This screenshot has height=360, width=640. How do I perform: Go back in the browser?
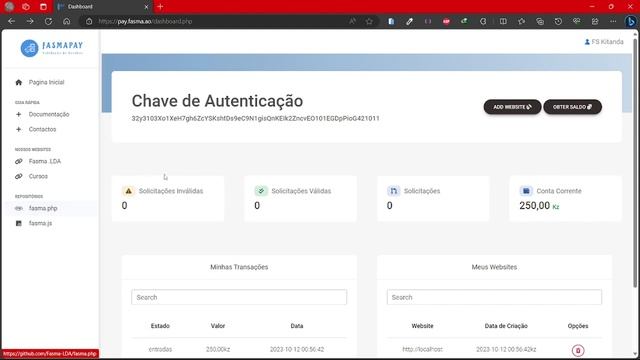click(11, 21)
